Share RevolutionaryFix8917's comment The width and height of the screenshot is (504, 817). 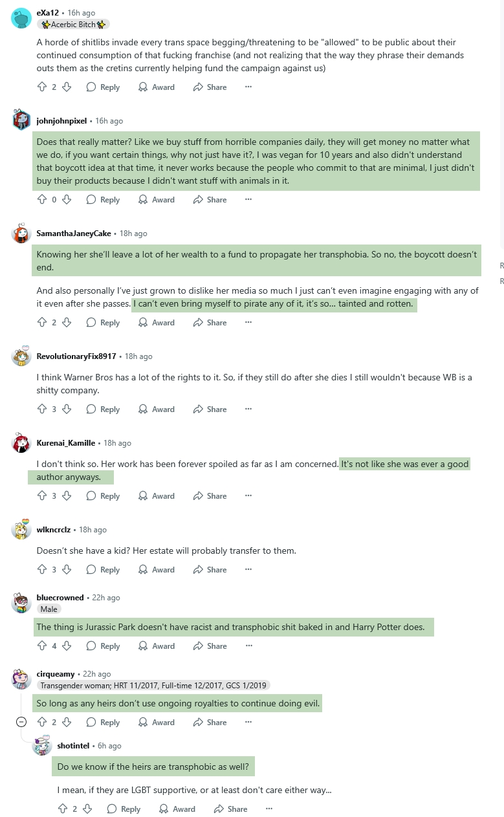210,409
